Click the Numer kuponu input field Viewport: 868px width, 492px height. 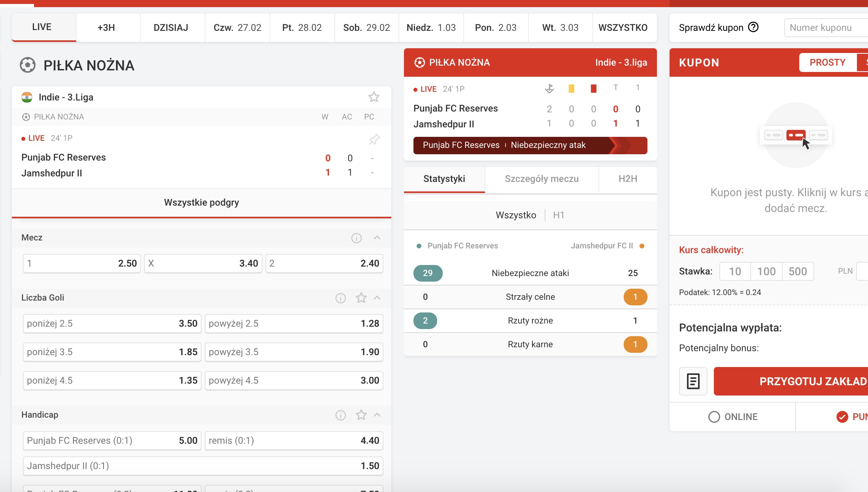pos(826,28)
